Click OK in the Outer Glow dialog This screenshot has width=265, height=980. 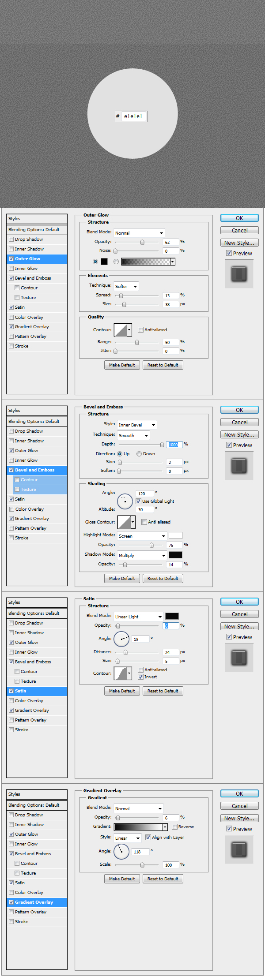[239, 218]
